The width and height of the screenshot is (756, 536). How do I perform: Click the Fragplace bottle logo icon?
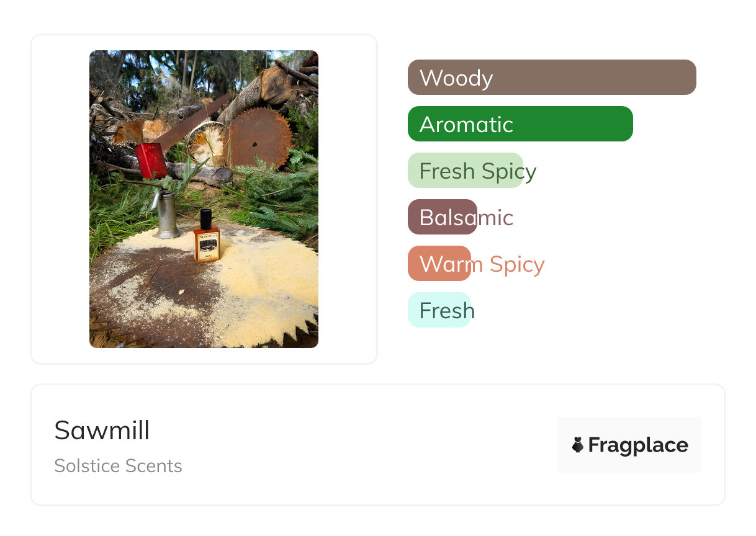578,445
